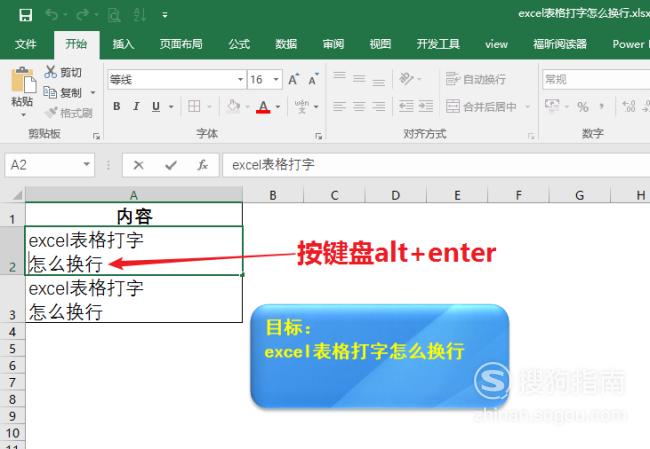The height and width of the screenshot is (449, 650).
Task: Click the text orientation icon
Action: (406, 79)
